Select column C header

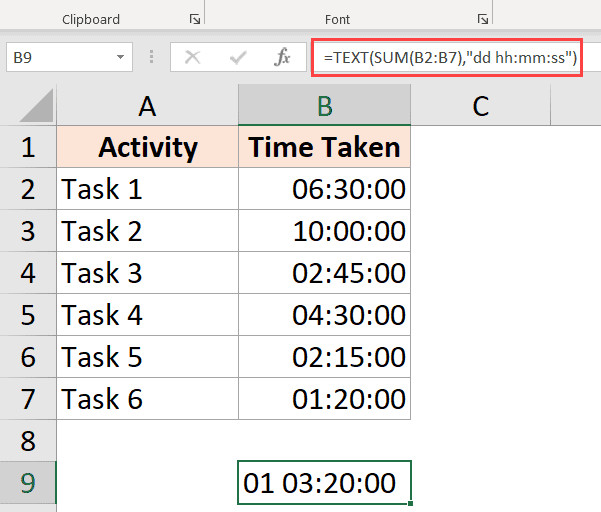tap(480, 106)
